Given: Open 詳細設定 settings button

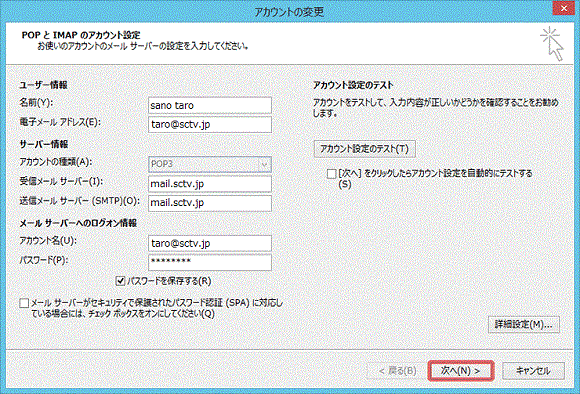Looking at the screenshot, I should coord(524,324).
